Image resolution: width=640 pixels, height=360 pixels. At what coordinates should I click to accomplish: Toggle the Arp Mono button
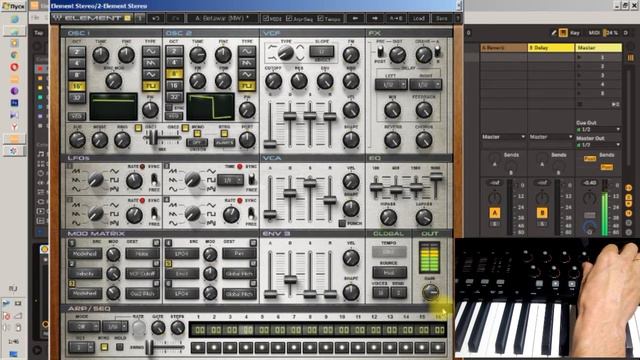[x=104, y=347]
